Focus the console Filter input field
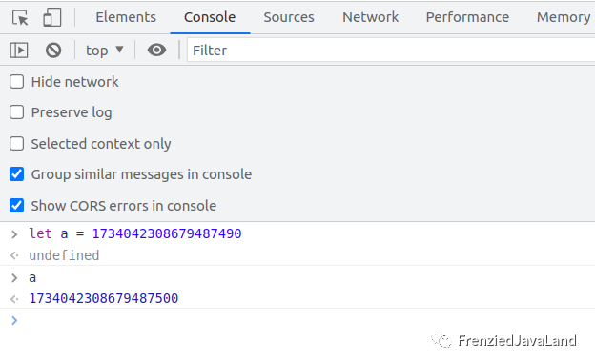The width and height of the screenshot is (595, 364). [x=391, y=51]
